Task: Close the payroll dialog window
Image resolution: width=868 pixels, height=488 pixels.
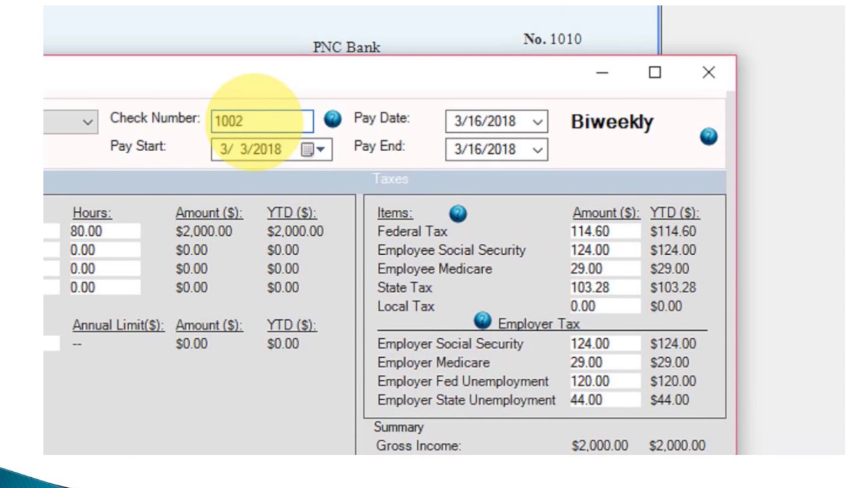Action: (709, 73)
